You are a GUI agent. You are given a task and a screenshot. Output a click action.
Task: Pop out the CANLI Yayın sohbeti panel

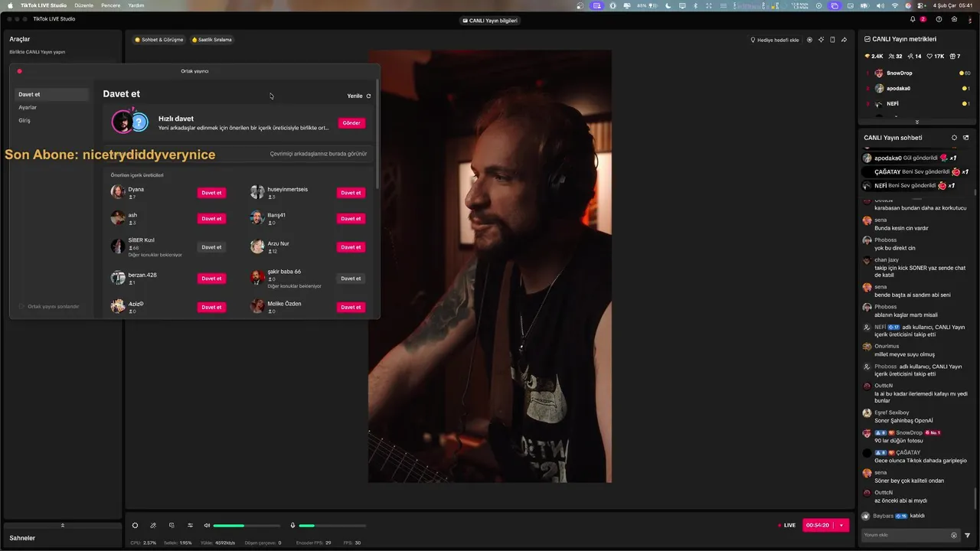pyautogui.click(x=965, y=138)
